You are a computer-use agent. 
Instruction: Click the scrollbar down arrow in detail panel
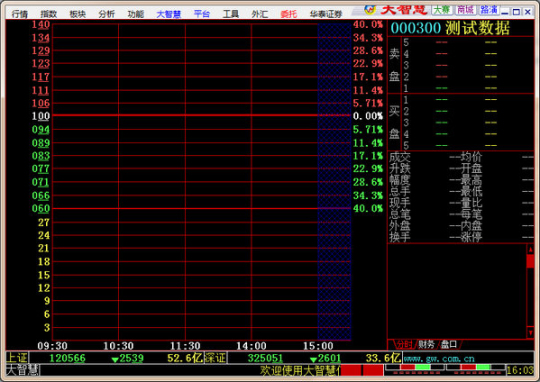point(530,333)
